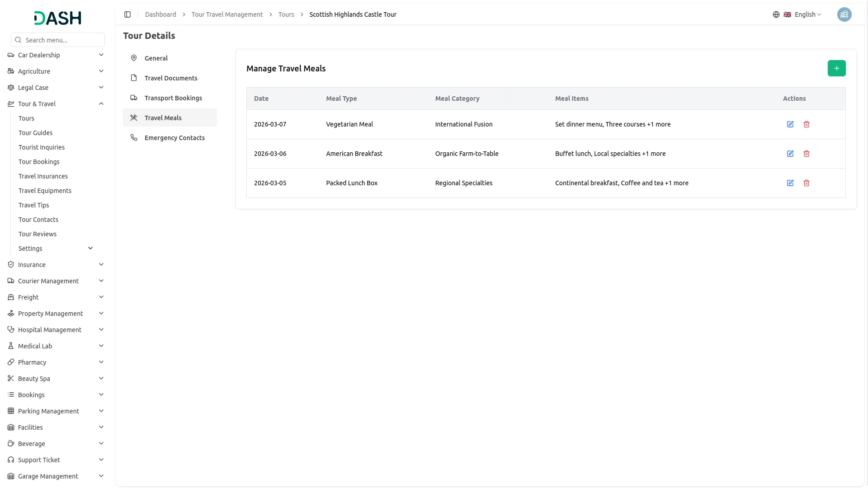
Task: Expand the Settings submenu
Action: (56, 249)
